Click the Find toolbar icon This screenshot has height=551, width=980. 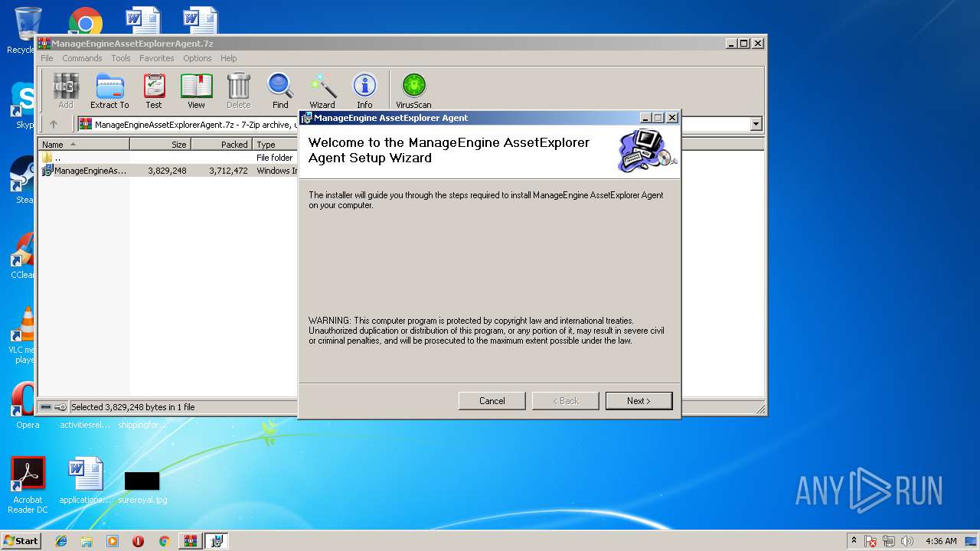pyautogui.click(x=280, y=91)
